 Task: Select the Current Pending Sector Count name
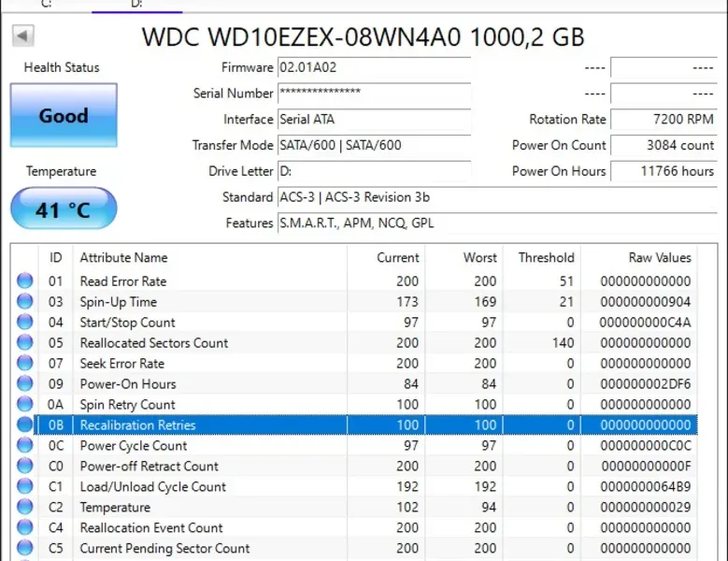(x=164, y=549)
